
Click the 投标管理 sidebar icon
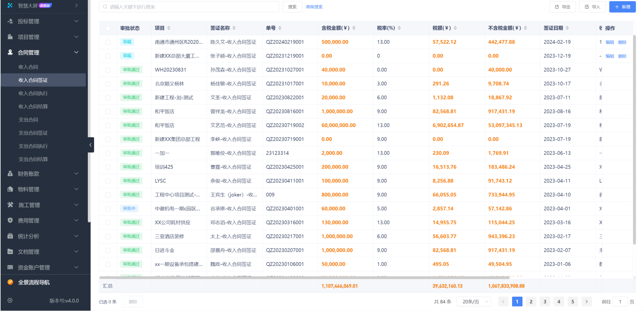tap(10, 21)
